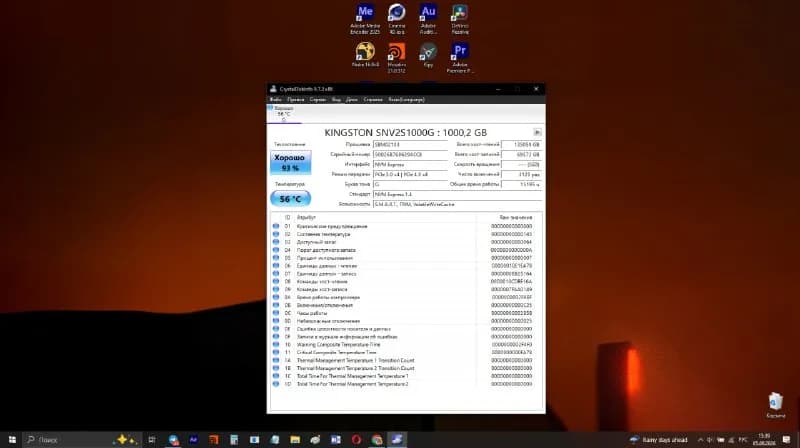The image size is (800, 448).
Task: Click the total host reads value field
Action: tap(521, 144)
